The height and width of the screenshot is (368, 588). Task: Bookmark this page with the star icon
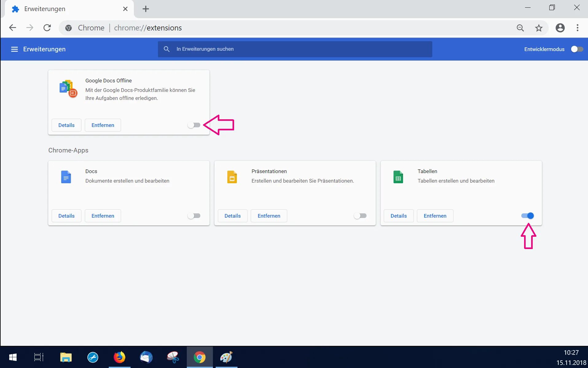[x=539, y=28]
